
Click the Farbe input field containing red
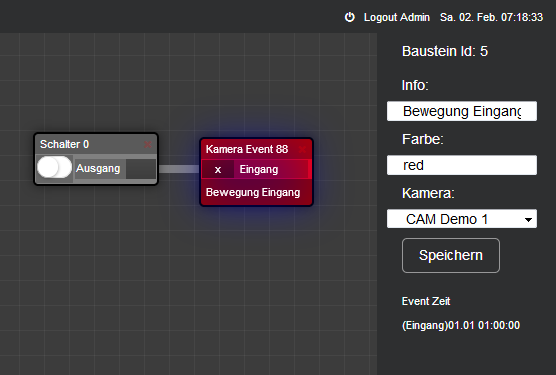(x=462, y=165)
